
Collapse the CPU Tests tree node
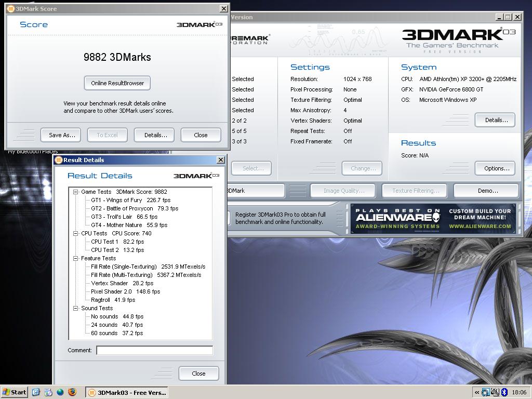tap(76, 233)
